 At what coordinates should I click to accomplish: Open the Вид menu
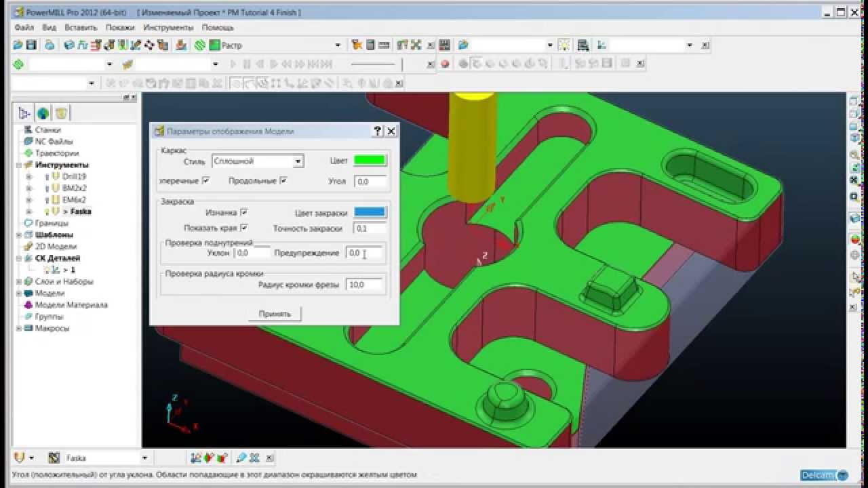[49, 28]
